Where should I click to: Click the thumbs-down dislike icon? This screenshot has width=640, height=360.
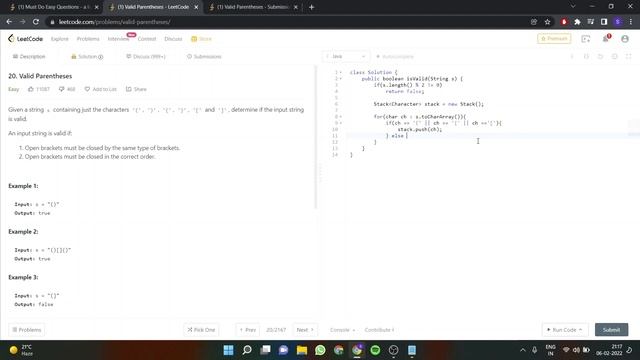(62, 89)
